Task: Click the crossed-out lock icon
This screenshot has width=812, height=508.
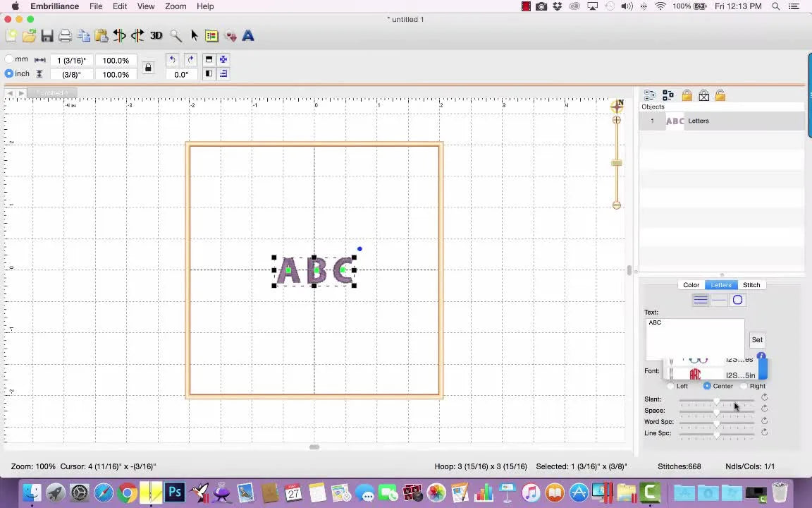Action: tap(703, 95)
